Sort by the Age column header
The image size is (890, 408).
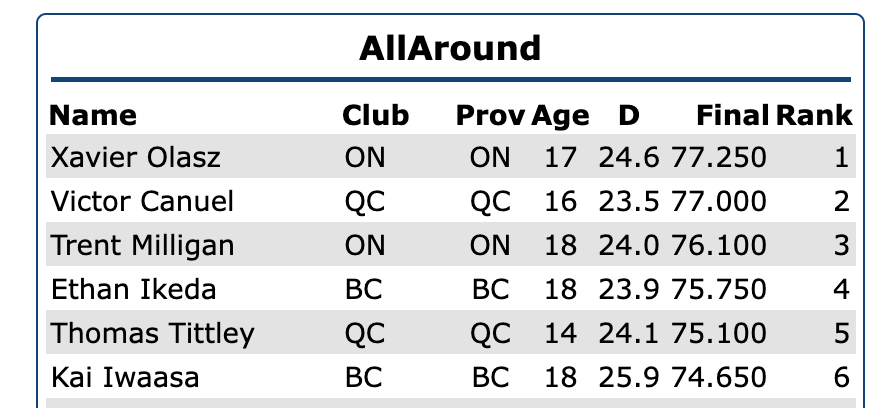tap(560, 115)
